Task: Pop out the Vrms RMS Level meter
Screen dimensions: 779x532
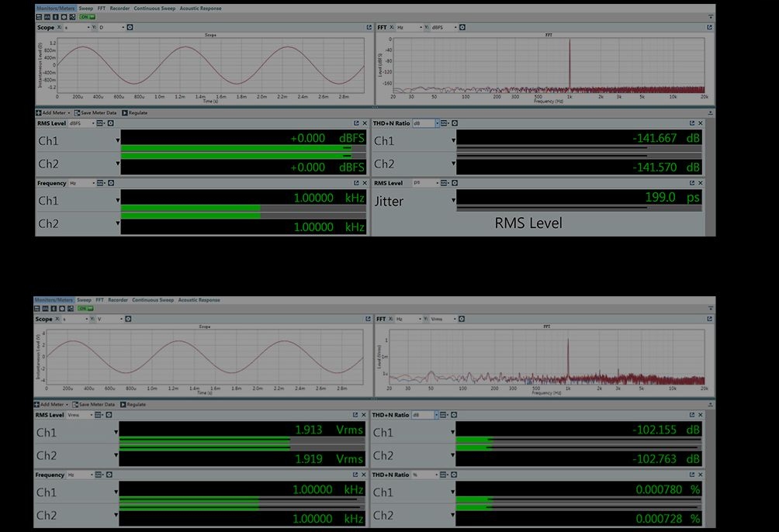Action: point(355,415)
